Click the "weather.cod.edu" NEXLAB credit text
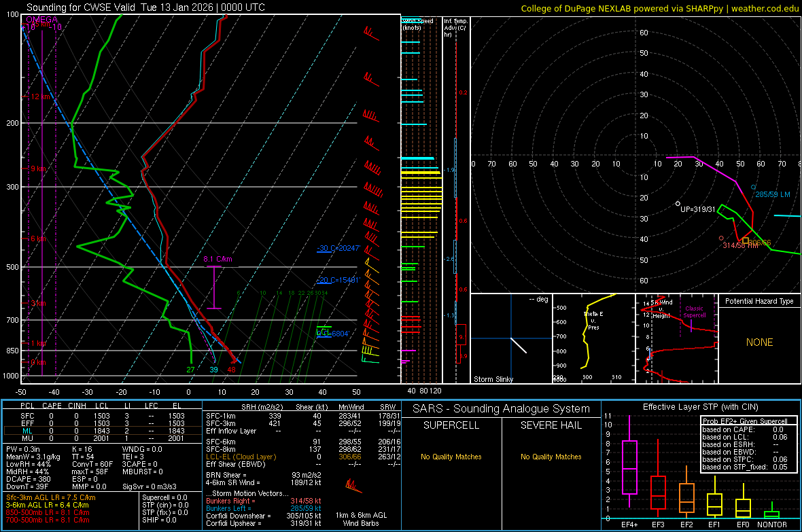 [x=764, y=8]
